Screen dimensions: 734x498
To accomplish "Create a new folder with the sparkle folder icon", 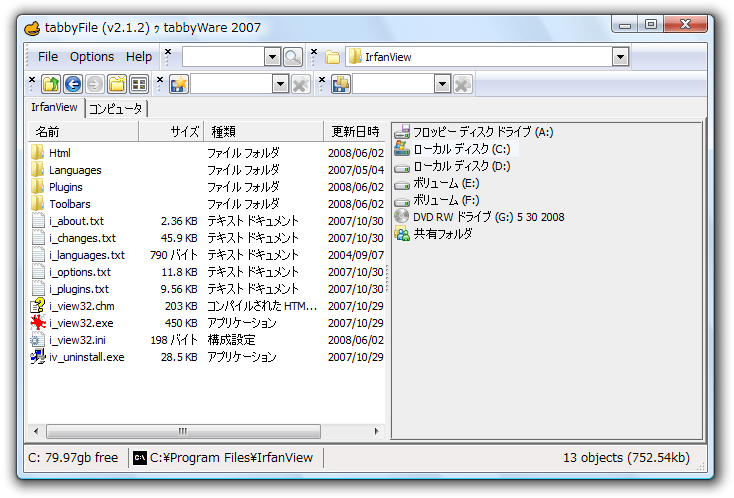I will 117,84.
